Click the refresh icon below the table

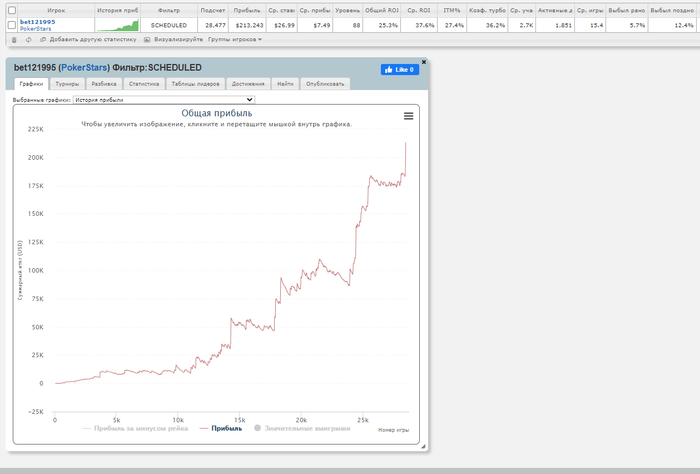pos(29,40)
